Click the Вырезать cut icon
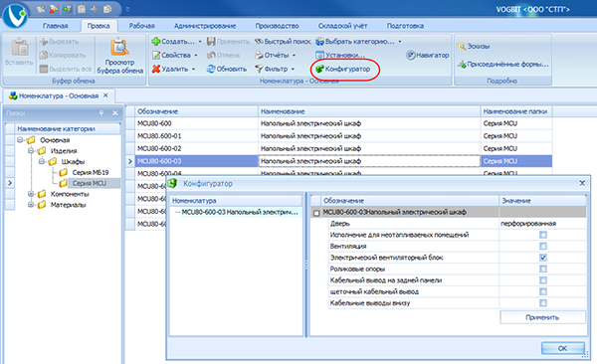 pyautogui.click(x=44, y=42)
